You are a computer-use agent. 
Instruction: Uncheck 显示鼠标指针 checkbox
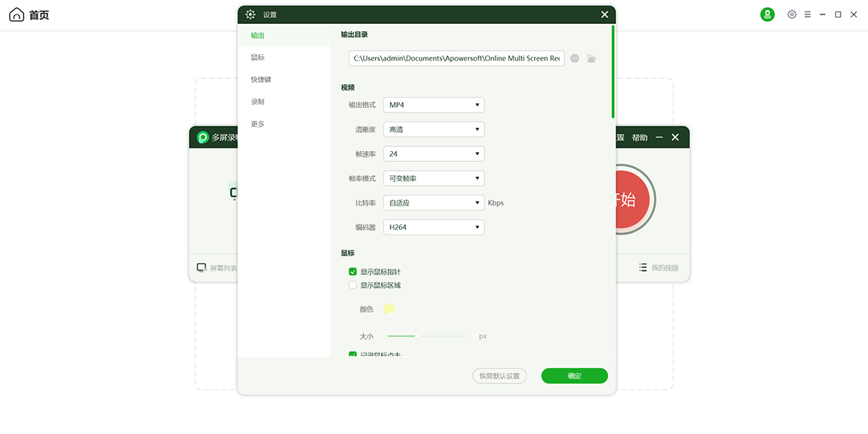point(353,272)
